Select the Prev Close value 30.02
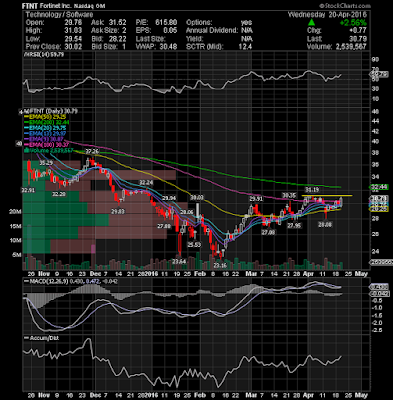This screenshot has height=400, width=393. point(74,47)
